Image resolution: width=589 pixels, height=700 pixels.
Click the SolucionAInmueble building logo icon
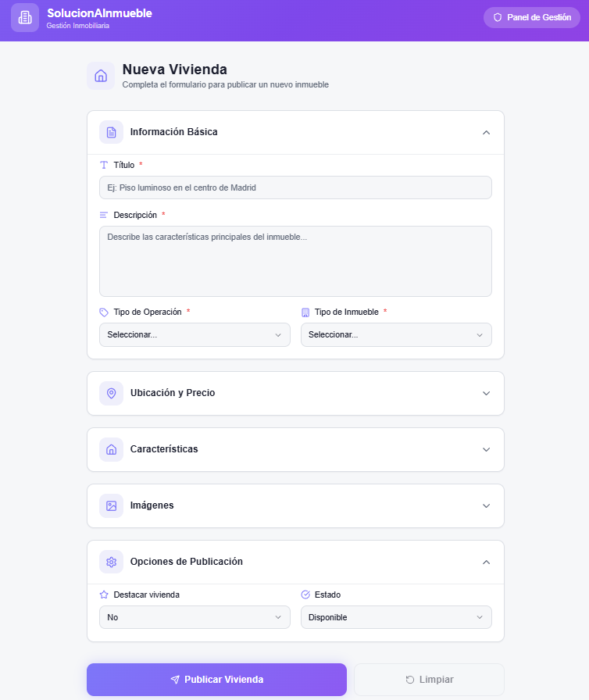pyautogui.click(x=25, y=17)
